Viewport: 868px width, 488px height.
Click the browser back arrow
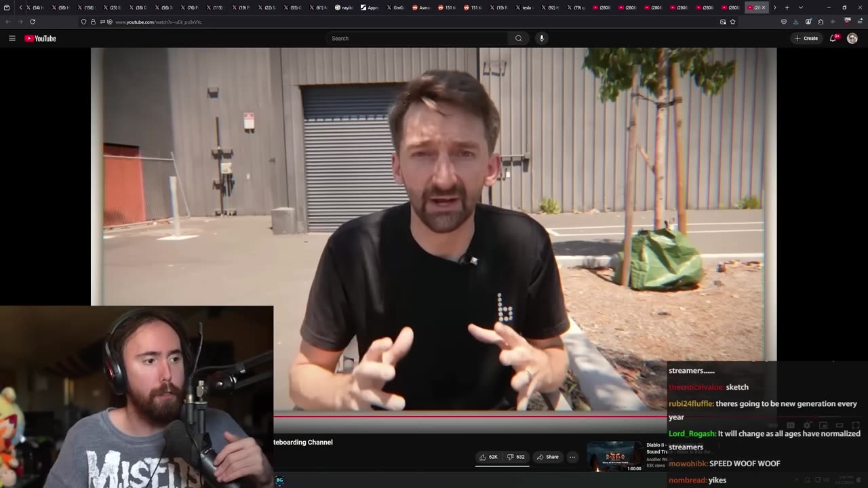(8, 22)
